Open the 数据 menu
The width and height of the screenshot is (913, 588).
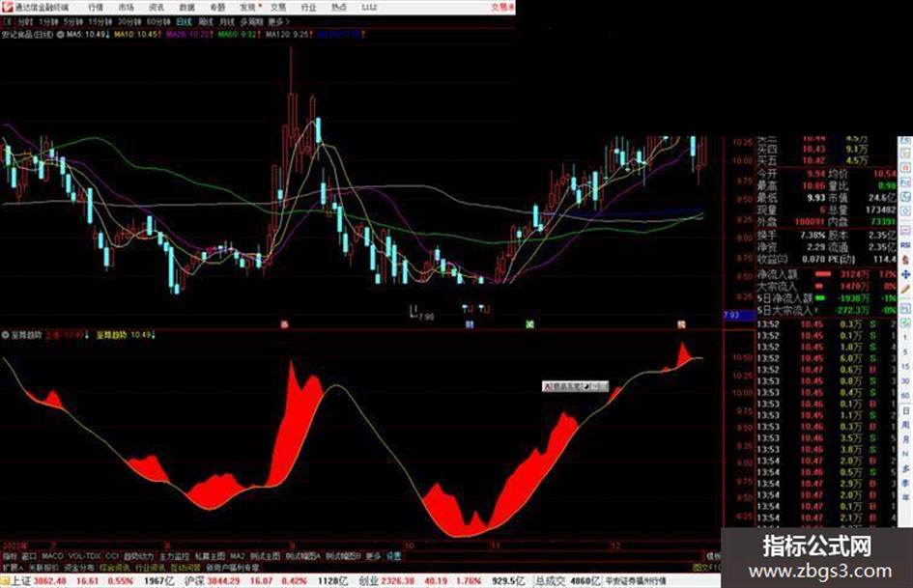pyautogui.click(x=186, y=8)
